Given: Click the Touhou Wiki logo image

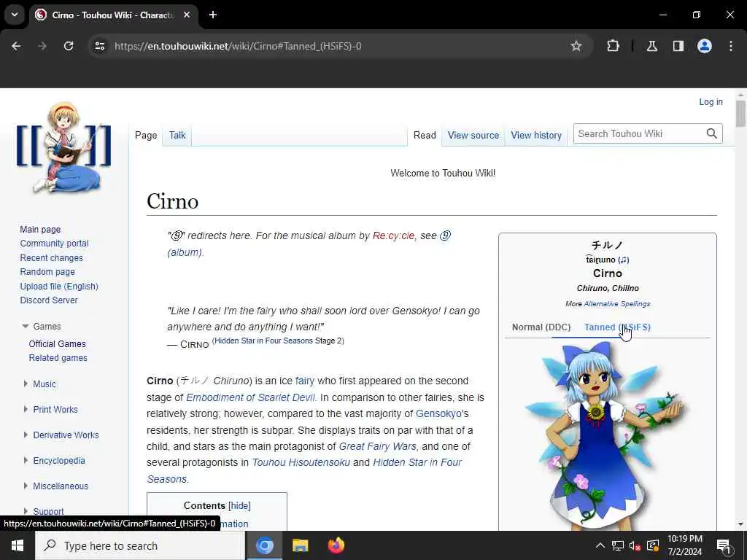Looking at the screenshot, I should [64, 148].
